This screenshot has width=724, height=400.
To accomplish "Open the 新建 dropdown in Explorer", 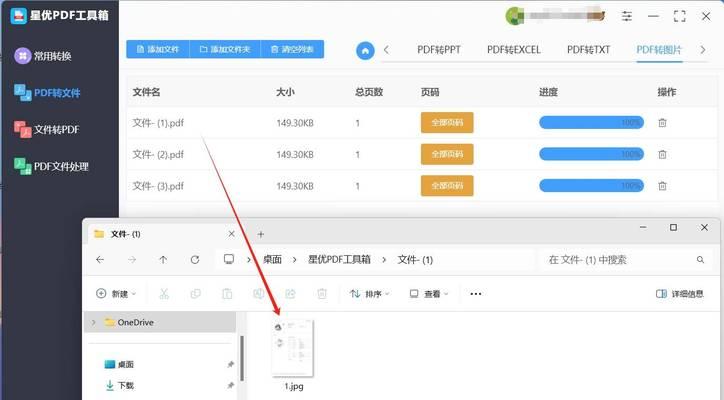I will [x=116, y=294].
